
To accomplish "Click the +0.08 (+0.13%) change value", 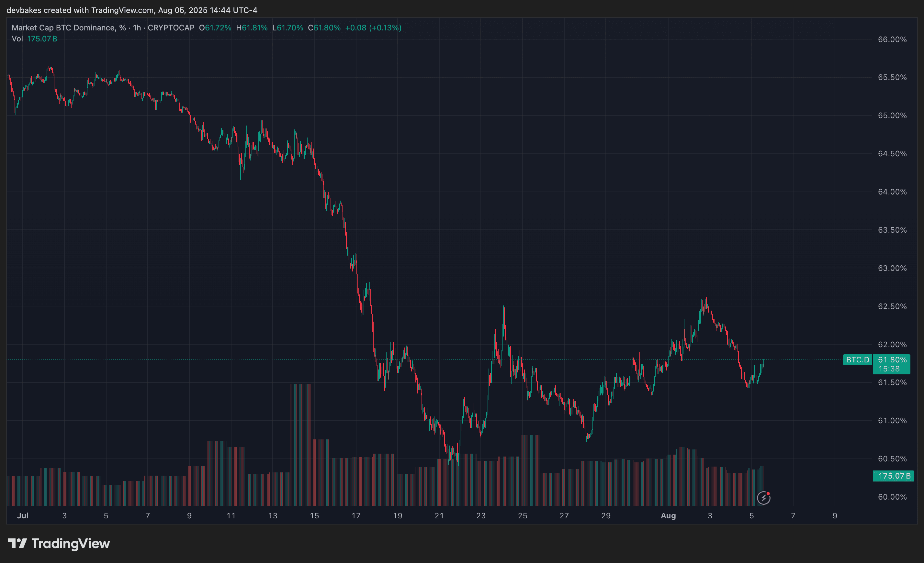I will [373, 28].
